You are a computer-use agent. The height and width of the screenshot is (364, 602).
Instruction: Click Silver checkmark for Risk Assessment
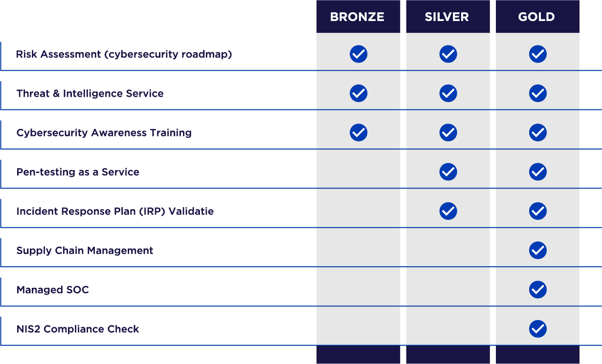448,54
